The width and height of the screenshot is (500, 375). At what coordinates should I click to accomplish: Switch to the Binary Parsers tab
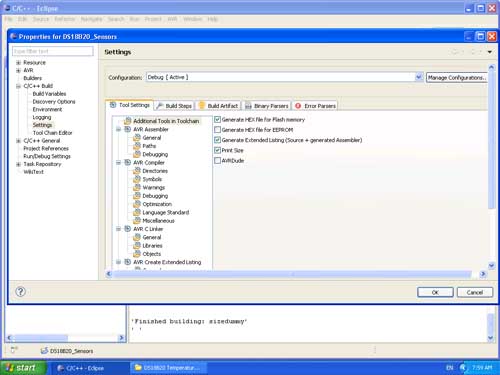(x=267, y=106)
